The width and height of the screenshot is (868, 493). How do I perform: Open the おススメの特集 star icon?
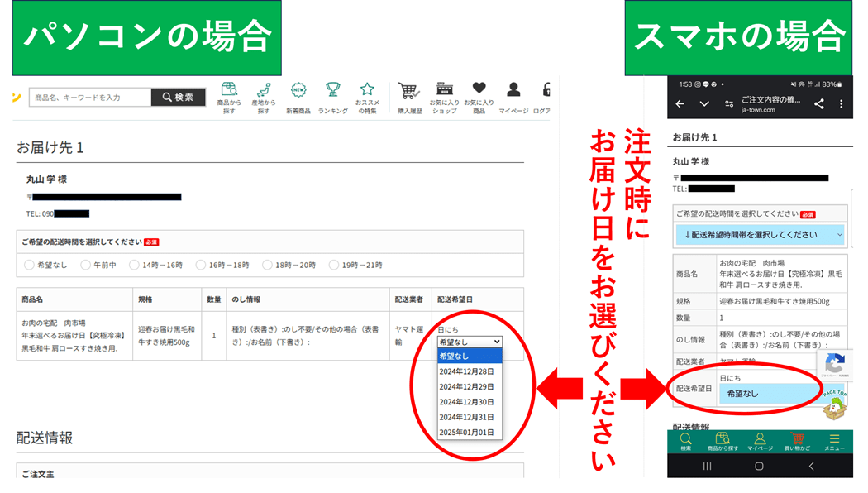[367, 91]
